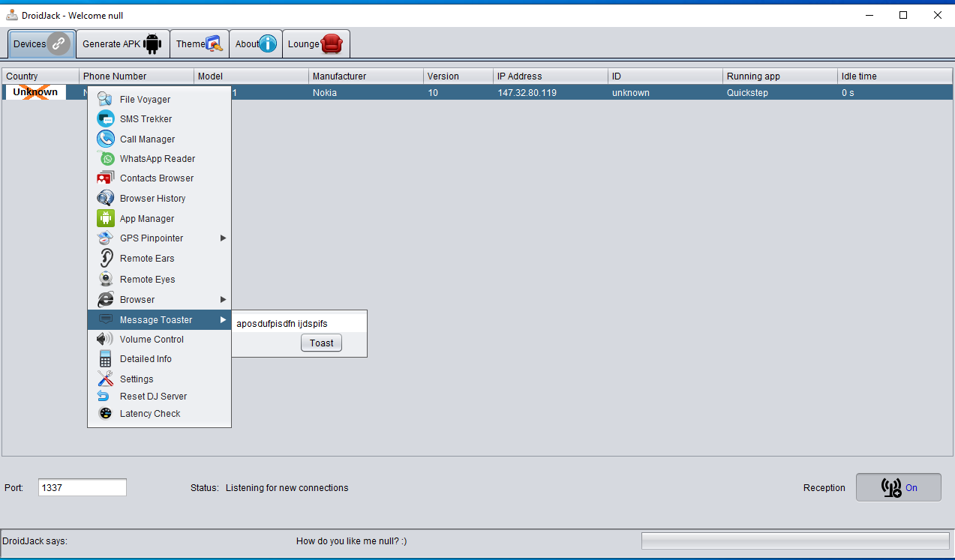The image size is (955, 560).
Task: Click the ID cell showing unknown
Action: click(665, 93)
